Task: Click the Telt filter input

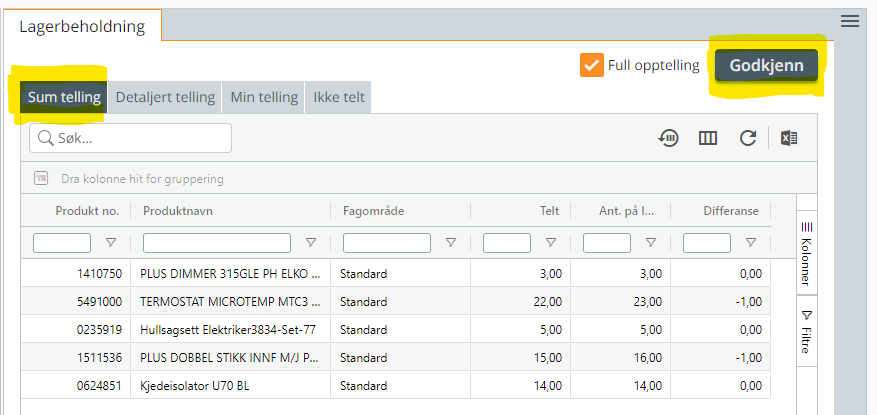Action: pos(507,243)
